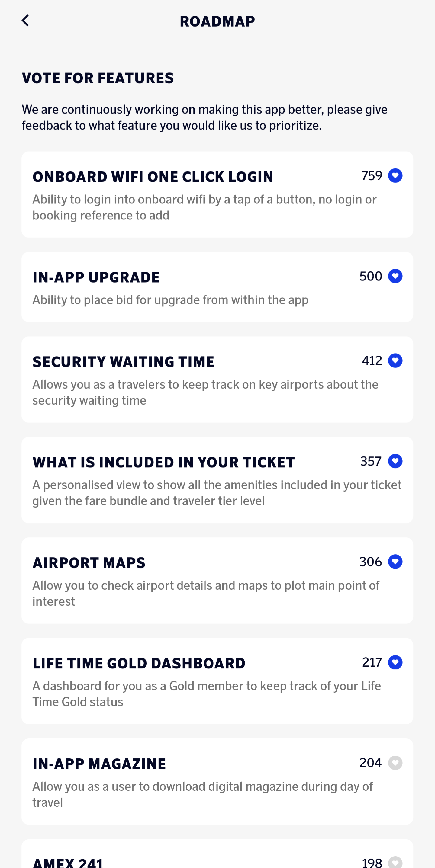Remove vote on Security Waiting Time heart
Image resolution: width=435 pixels, height=868 pixels.
(x=395, y=360)
